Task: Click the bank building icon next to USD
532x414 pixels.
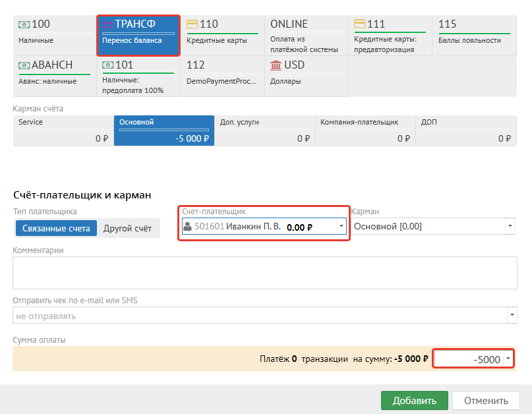Action: click(276, 65)
